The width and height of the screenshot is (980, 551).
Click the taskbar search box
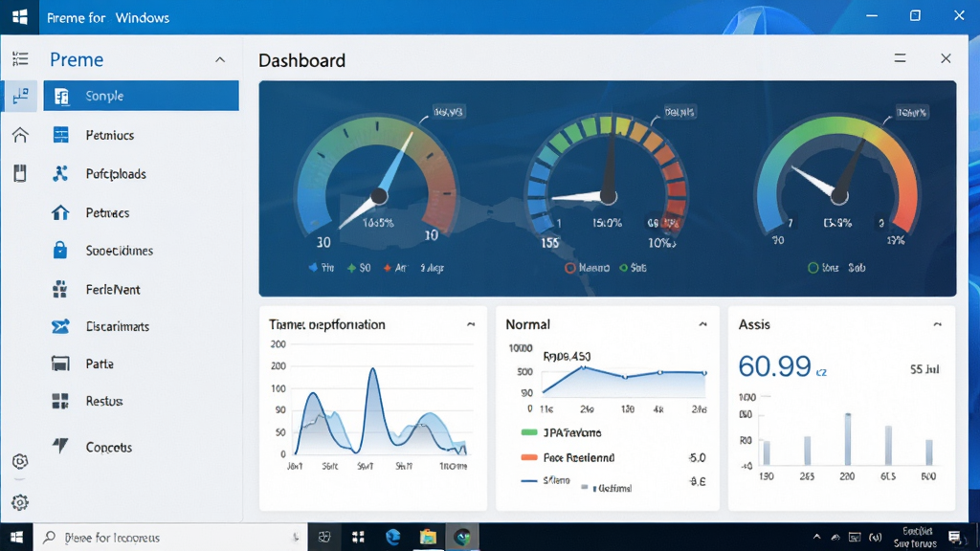point(170,538)
